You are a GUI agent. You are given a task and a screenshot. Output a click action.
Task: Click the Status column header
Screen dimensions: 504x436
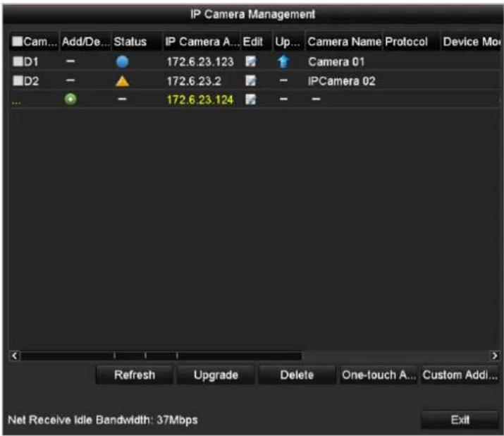coord(136,42)
